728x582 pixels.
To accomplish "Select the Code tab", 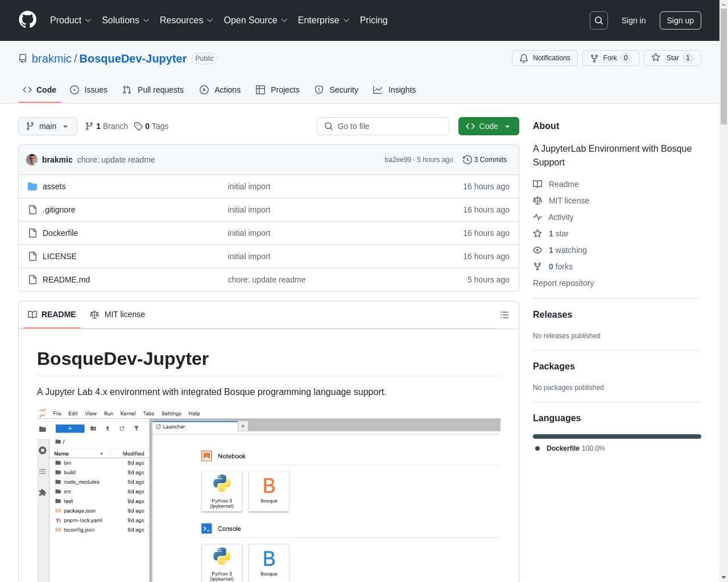I will pyautogui.click(x=40, y=90).
